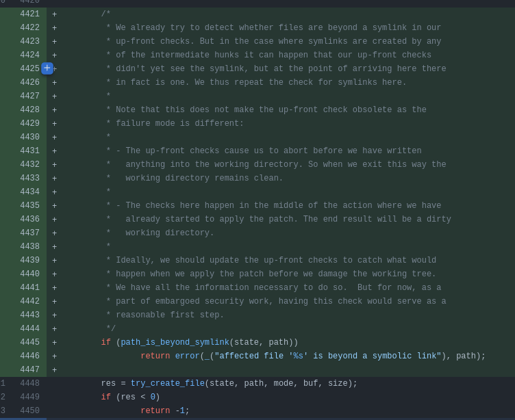The height and width of the screenshot is (420, 515).
Task: Click the path_is_beyond_symlink function call
Action: pyautogui.click(x=175, y=343)
